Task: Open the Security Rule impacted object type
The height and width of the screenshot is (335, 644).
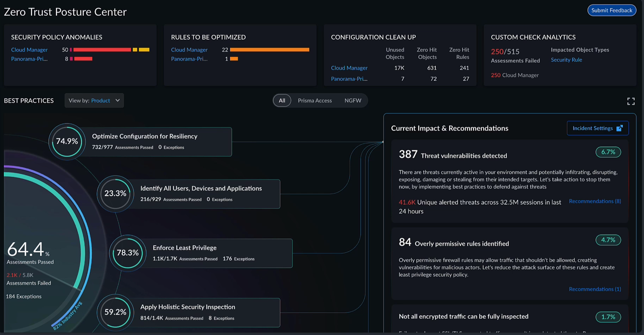Action: 566,60
